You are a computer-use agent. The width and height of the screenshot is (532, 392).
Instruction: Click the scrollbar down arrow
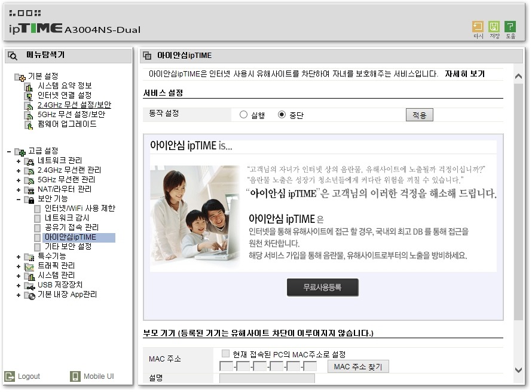[518, 370]
